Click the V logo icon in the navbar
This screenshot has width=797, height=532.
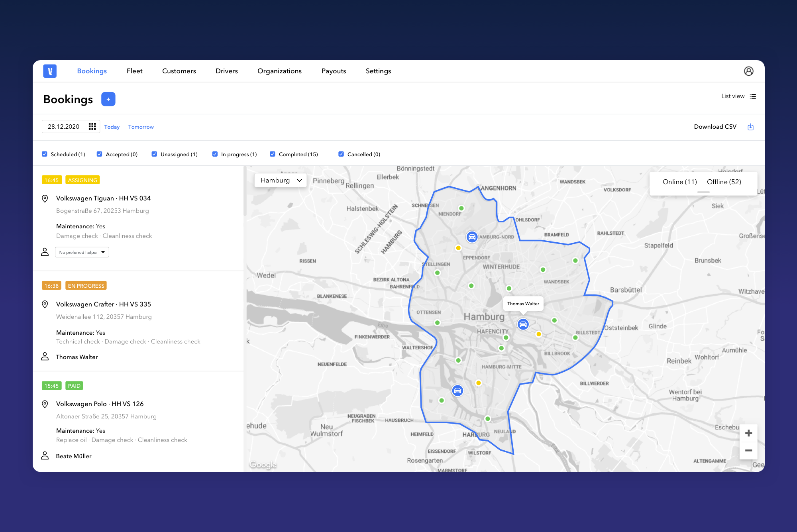49,71
